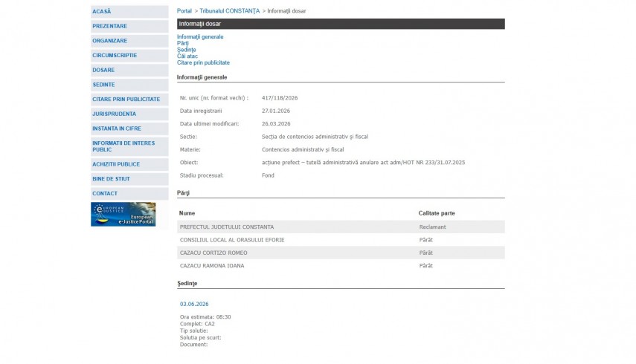636x364 pixels.
Task: Click the Portal breadcrumb link
Action: pos(184,11)
